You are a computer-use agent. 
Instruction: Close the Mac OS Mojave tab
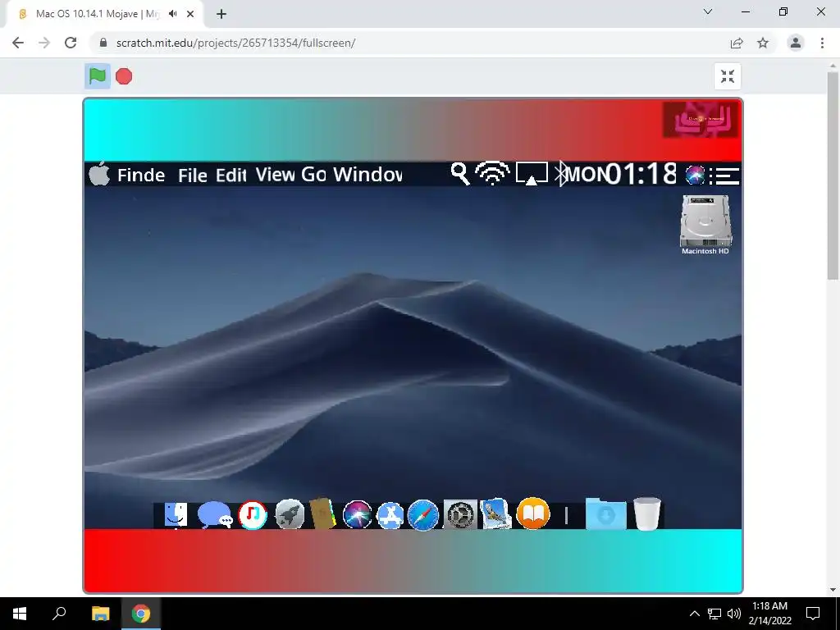click(190, 15)
